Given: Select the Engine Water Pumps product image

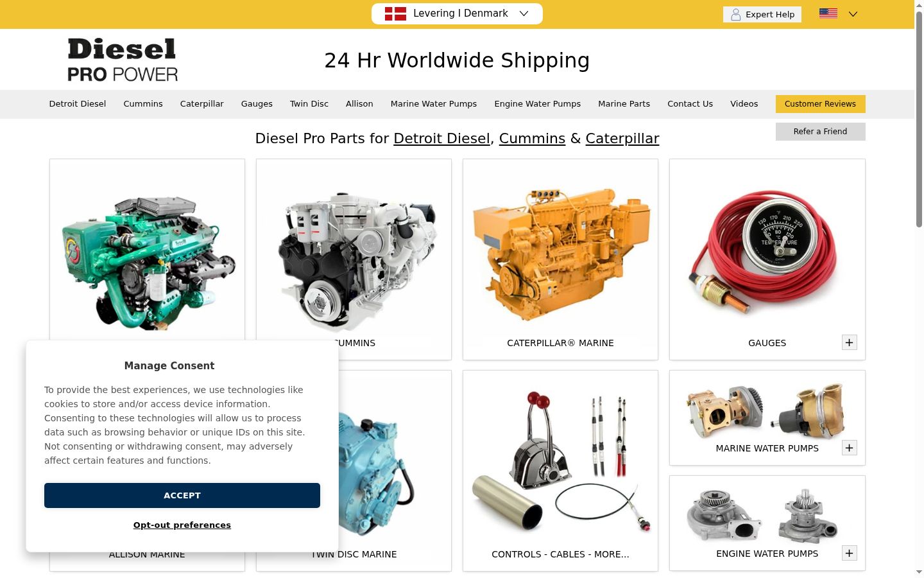Looking at the screenshot, I should [762, 515].
